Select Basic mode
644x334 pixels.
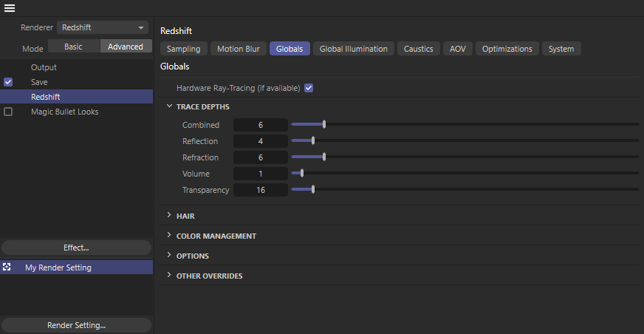[74, 47]
